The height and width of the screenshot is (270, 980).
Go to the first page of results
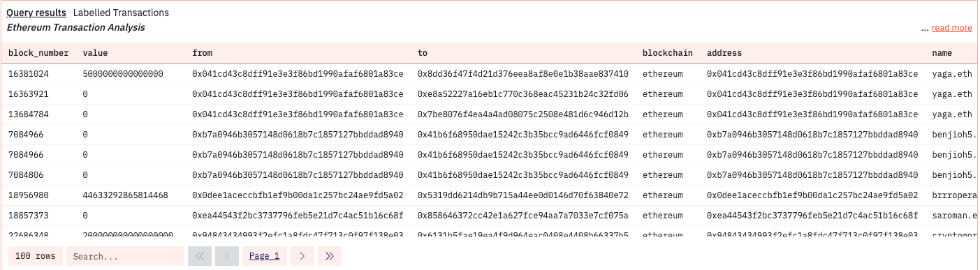[199, 256]
